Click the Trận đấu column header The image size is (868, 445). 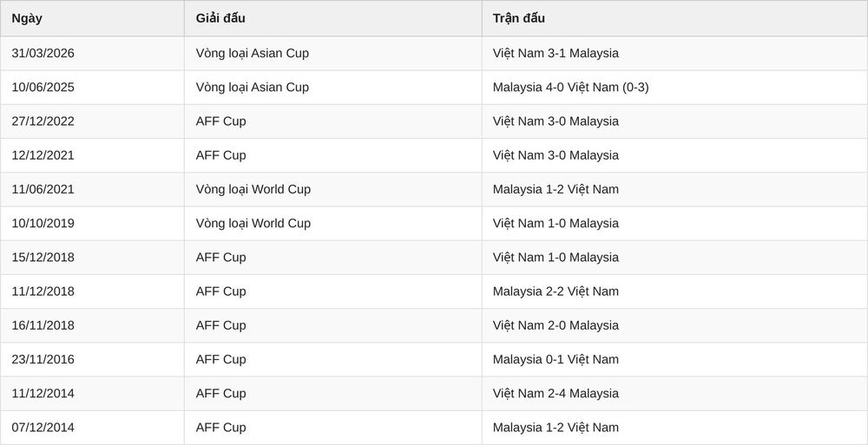coord(674,18)
